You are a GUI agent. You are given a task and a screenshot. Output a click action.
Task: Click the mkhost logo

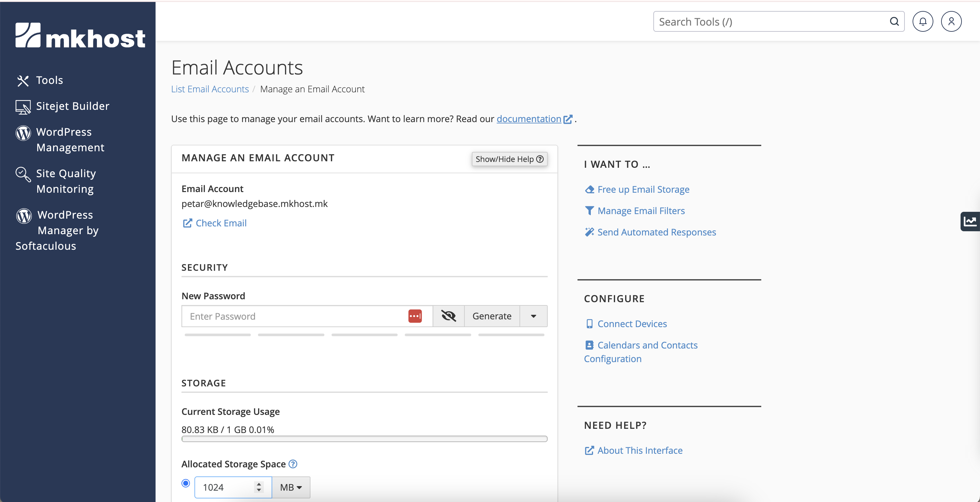[80, 35]
